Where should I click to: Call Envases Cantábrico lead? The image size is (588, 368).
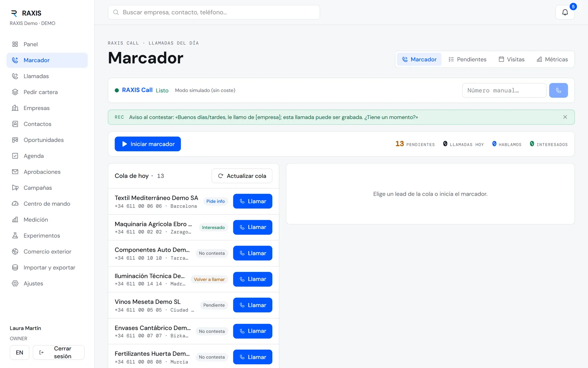pos(252,331)
